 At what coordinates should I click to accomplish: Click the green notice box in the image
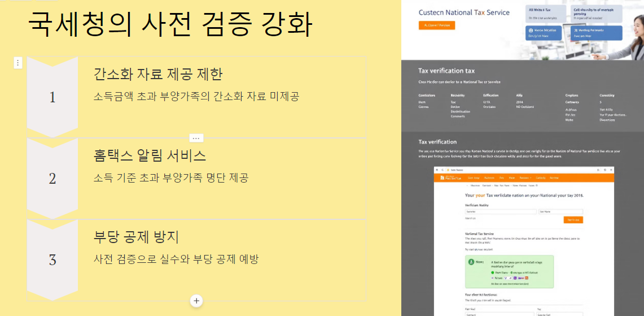509,271
